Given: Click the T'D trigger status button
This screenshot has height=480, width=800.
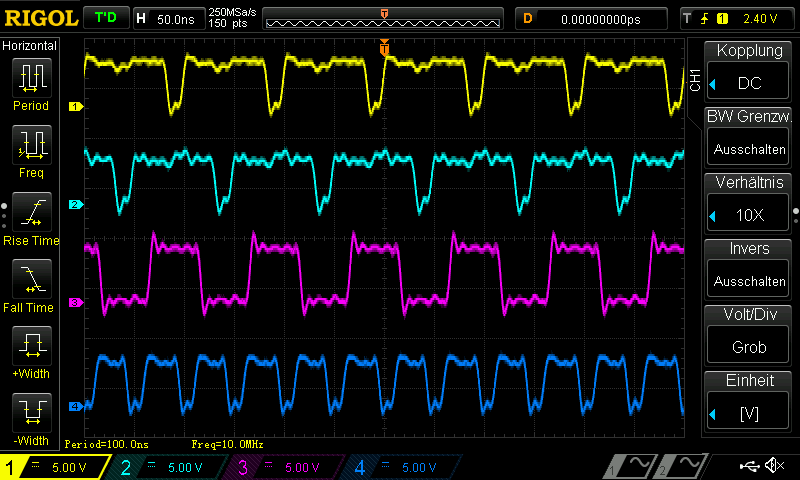Looking at the screenshot, I should click(x=105, y=18).
